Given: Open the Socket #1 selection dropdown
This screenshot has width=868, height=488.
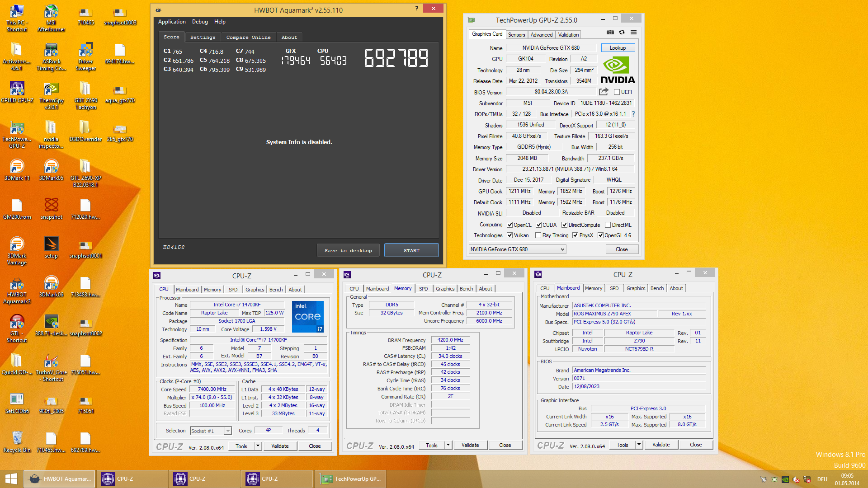Looking at the screenshot, I should point(211,431).
